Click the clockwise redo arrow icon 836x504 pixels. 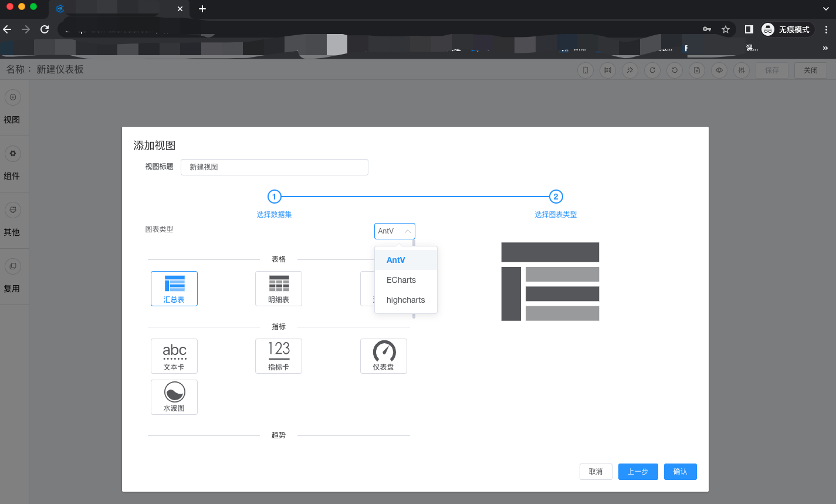click(x=652, y=70)
